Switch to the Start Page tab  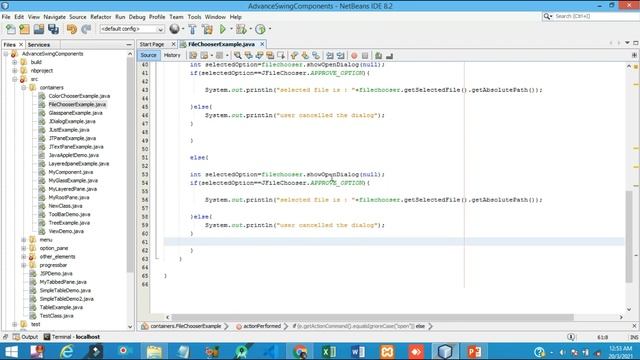point(152,44)
